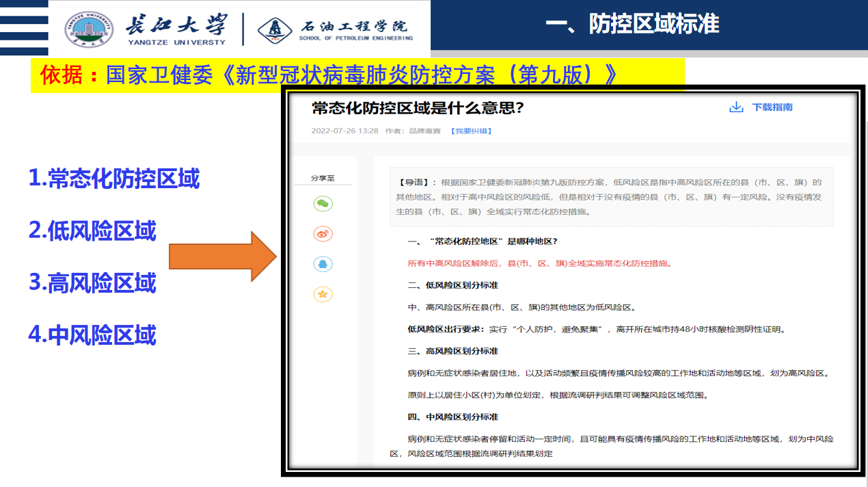Click the yellow 依据 banner text
868x487 pixels.
pos(328,75)
